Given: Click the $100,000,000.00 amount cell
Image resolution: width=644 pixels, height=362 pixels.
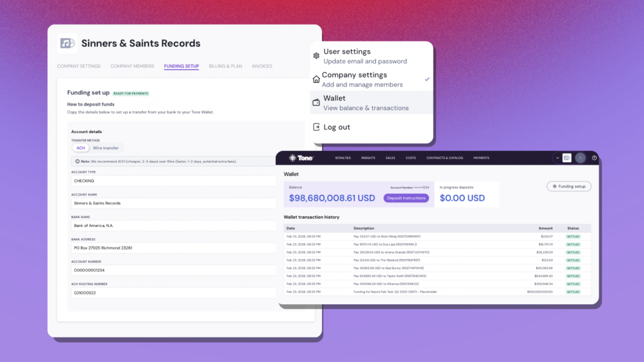Looking at the screenshot, I should coord(540,292).
